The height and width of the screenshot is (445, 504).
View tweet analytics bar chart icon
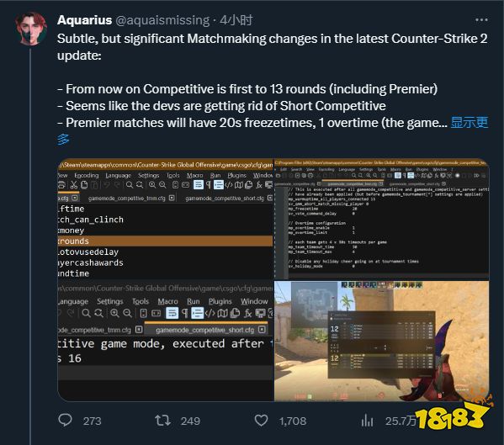tap(367, 421)
